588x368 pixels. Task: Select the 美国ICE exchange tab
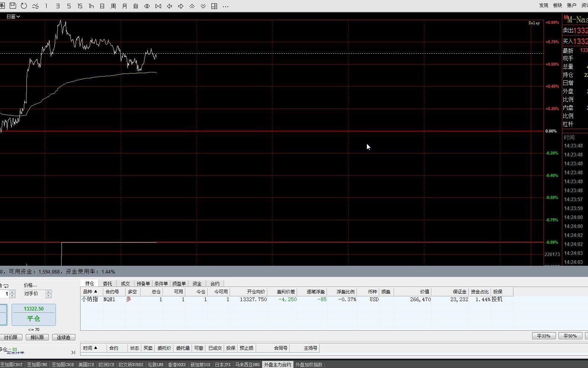pyautogui.click(x=86, y=365)
